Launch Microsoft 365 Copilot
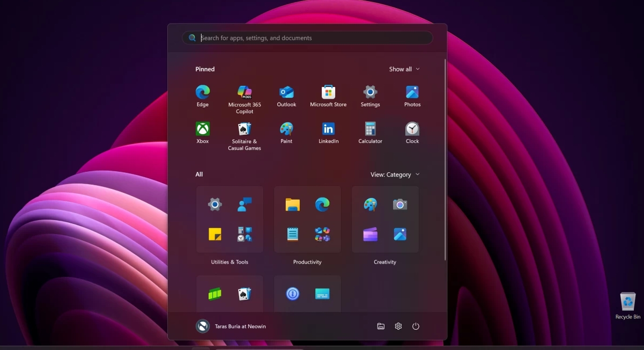This screenshot has width=644, height=350. (245, 99)
